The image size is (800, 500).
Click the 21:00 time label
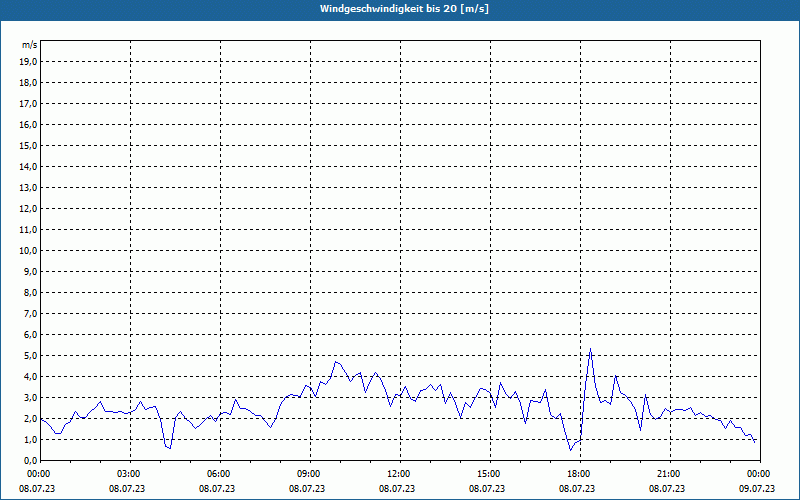(667, 474)
